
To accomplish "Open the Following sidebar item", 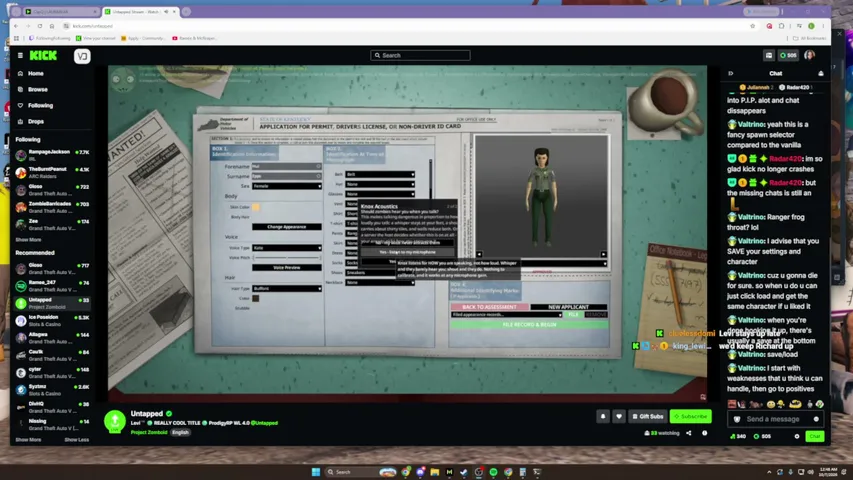I will pyautogui.click(x=40, y=106).
